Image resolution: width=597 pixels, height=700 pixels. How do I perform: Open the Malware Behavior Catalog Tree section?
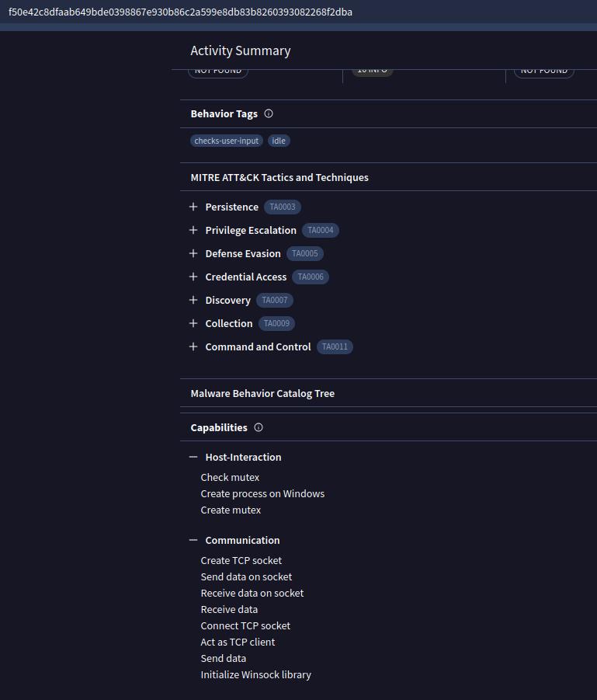[x=262, y=393]
